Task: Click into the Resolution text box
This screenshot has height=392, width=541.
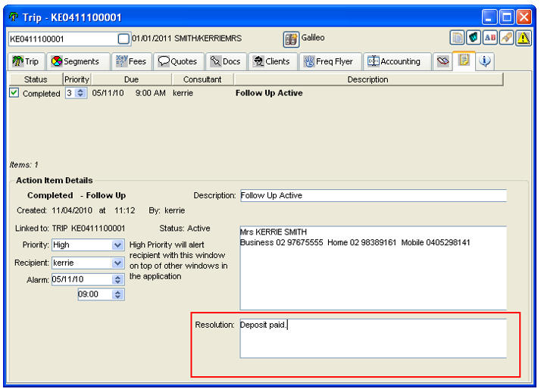Action: (372, 338)
